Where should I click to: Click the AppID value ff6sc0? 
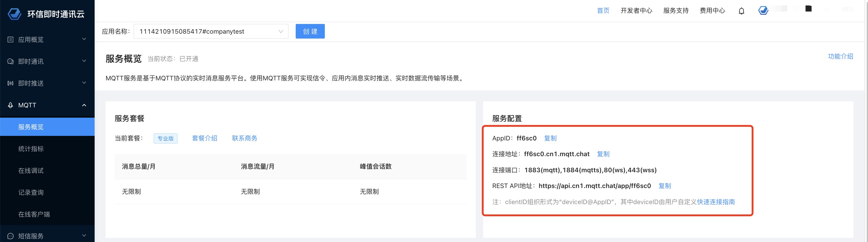[527, 138]
